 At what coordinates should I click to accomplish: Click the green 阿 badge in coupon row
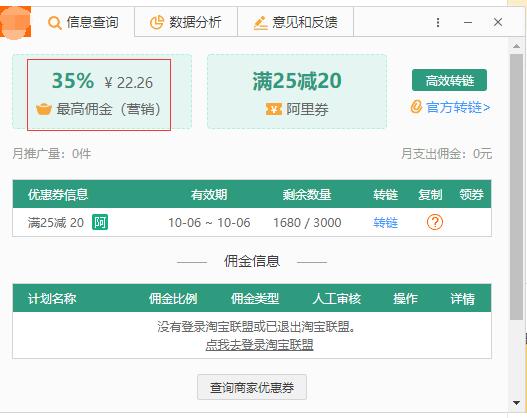click(100, 222)
